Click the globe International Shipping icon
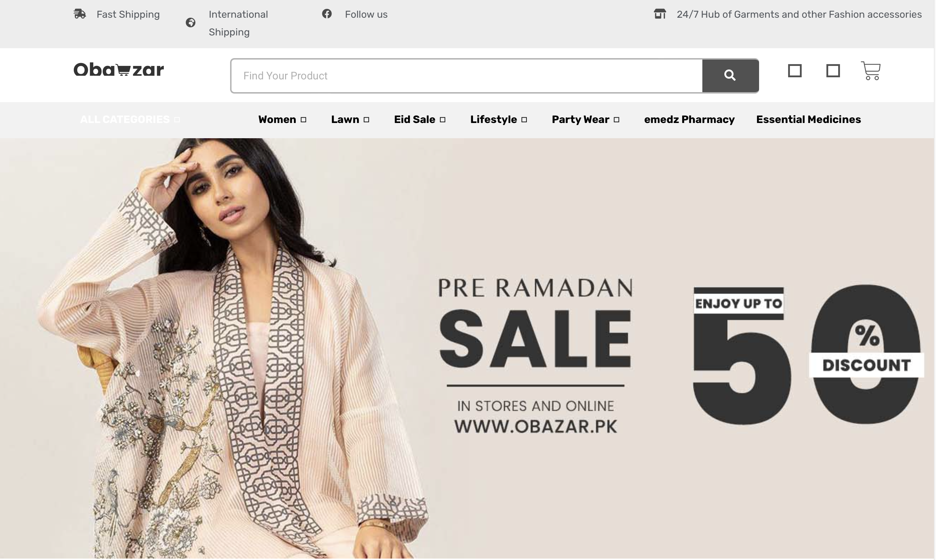The width and height of the screenshot is (936, 560). (191, 23)
